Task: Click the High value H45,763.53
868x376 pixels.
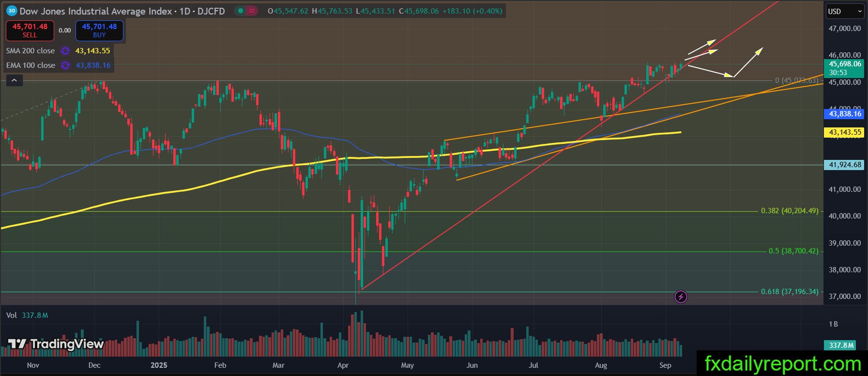Action: [332, 11]
